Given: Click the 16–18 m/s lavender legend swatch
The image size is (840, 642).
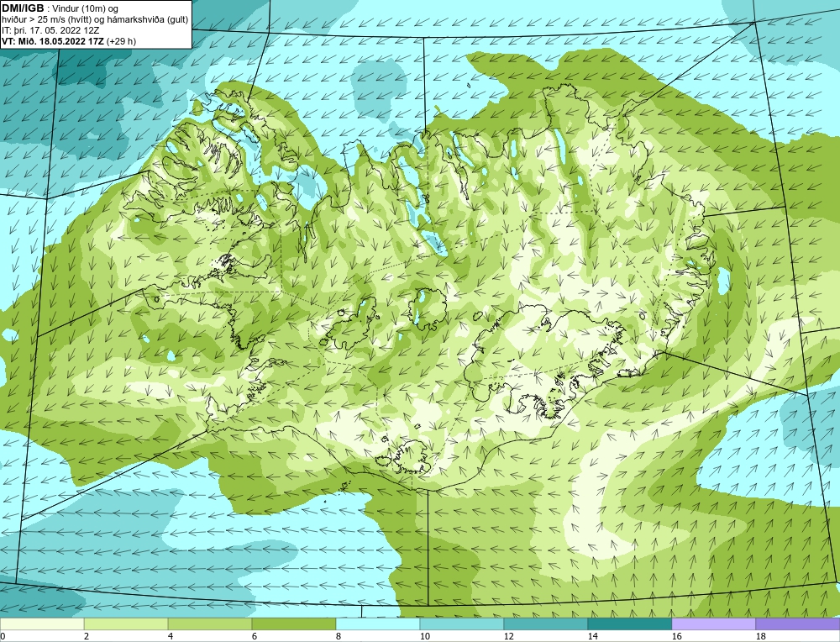Looking at the screenshot, I should coord(713,624).
